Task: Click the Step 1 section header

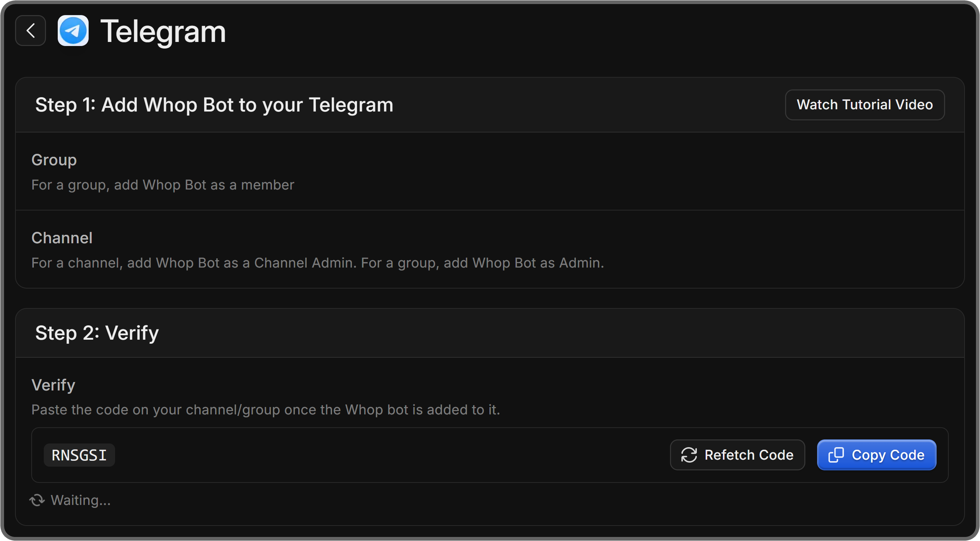Action: 214,105
